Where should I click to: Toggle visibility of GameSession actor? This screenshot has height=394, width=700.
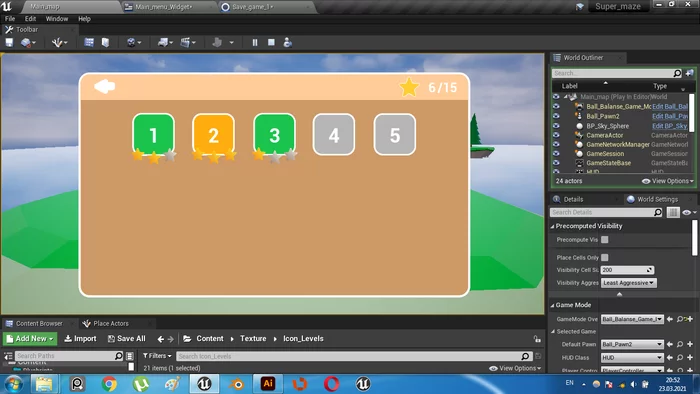tap(556, 153)
